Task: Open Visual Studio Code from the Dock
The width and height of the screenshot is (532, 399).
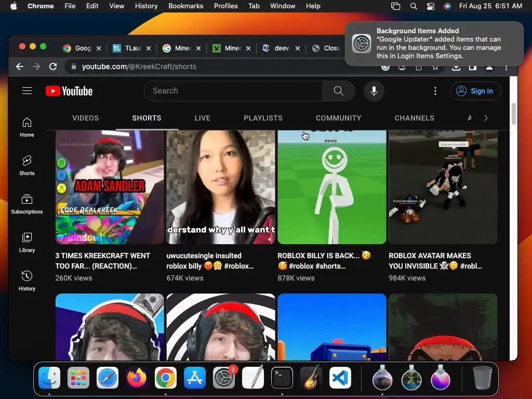Action: [x=340, y=378]
